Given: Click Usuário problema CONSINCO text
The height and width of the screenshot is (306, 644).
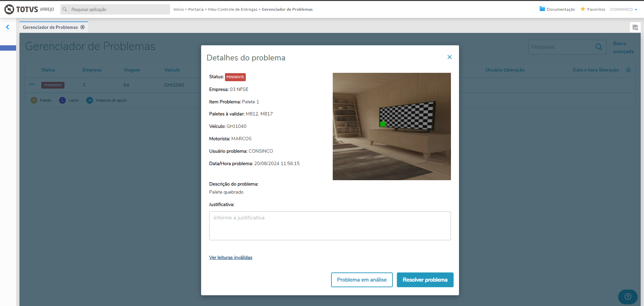Looking at the screenshot, I should (241, 151).
